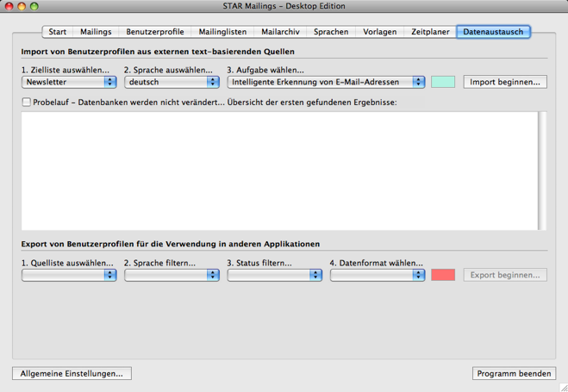Screen dimensions: 568x392
Task: Select the Mailinglisten tab
Action: (222, 32)
